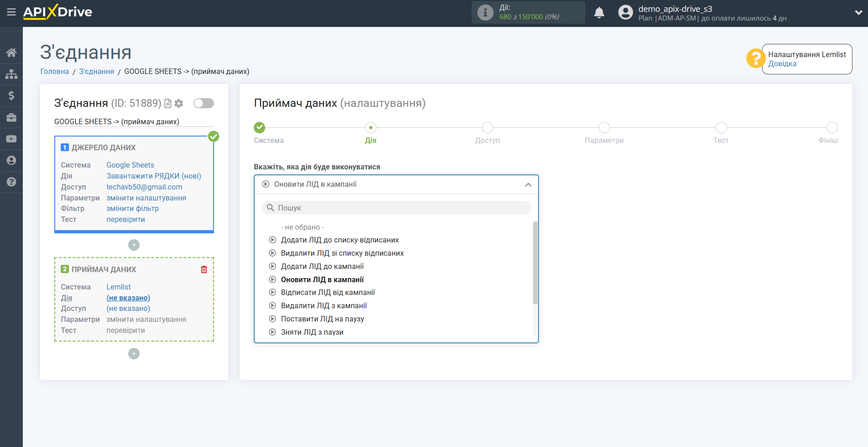Viewport: 868px width, 447px height.
Task: Select Поставити ЛІД на паузу
Action: coord(322,319)
